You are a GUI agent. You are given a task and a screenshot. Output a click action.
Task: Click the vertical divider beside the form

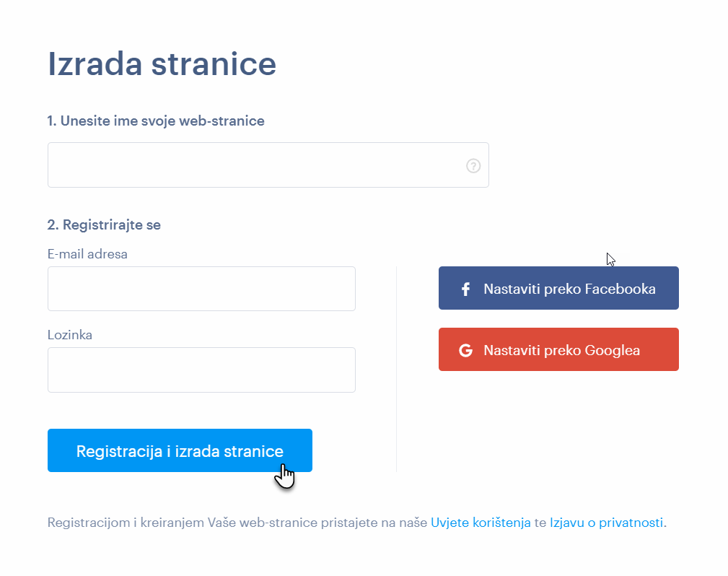pos(397,369)
